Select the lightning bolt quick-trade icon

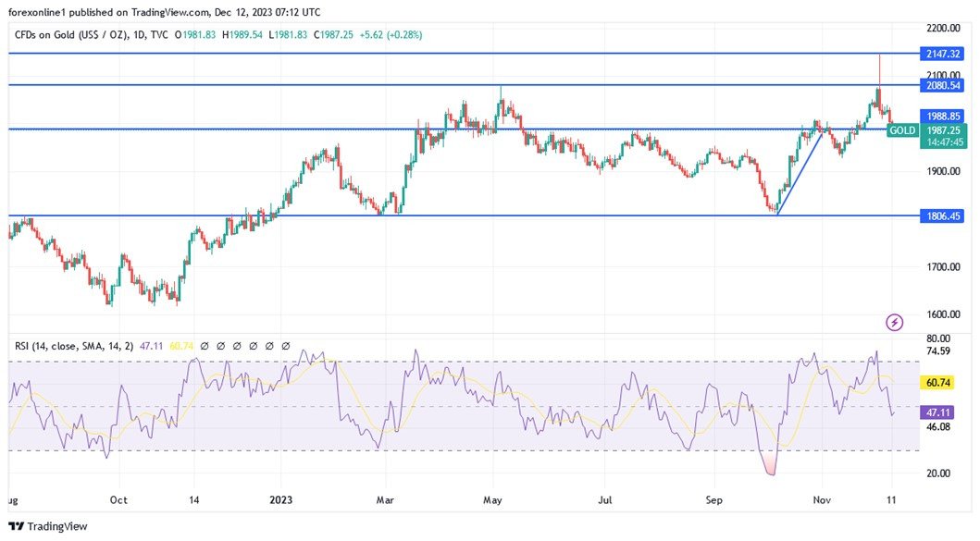(x=894, y=320)
